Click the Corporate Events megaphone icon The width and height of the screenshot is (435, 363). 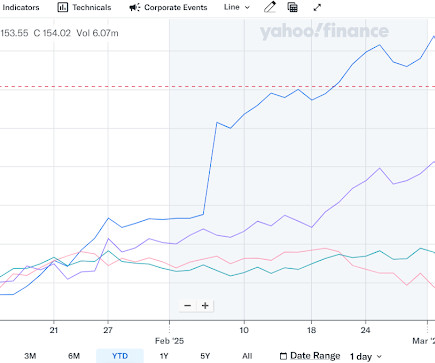tap(134, 7)
